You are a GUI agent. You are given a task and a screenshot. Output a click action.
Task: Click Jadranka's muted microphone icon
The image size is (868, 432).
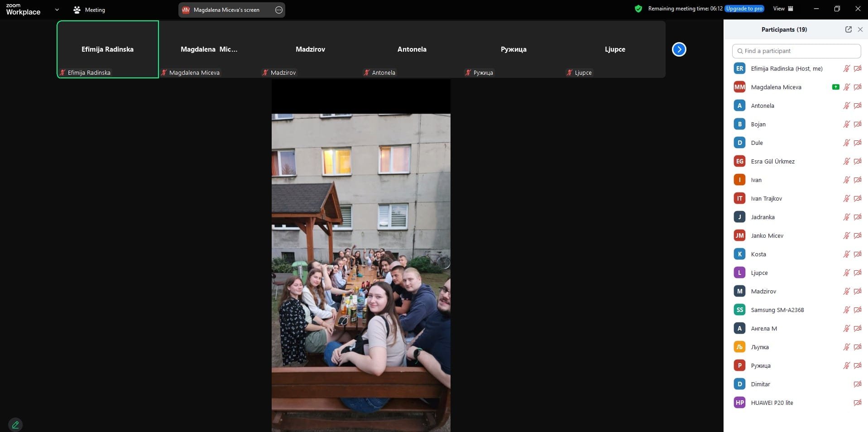point(846,217)
